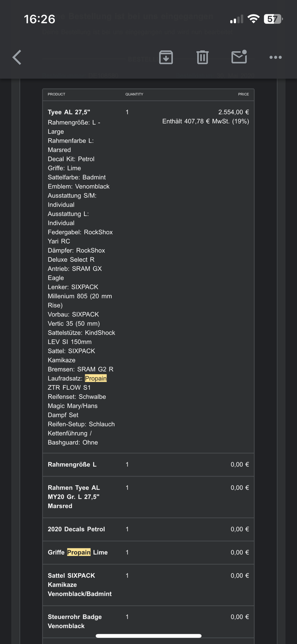Tap the back arrow icon

coord(17,57)
